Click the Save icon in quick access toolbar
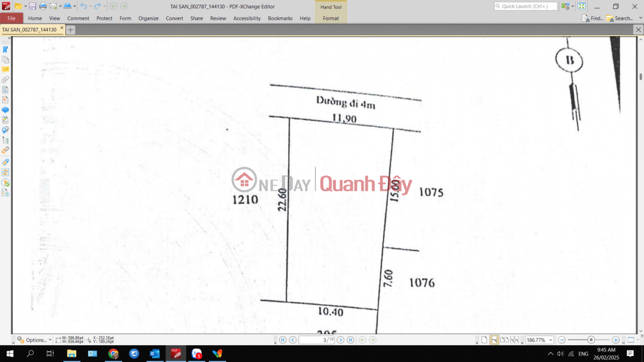 click(x=33, y=5)
